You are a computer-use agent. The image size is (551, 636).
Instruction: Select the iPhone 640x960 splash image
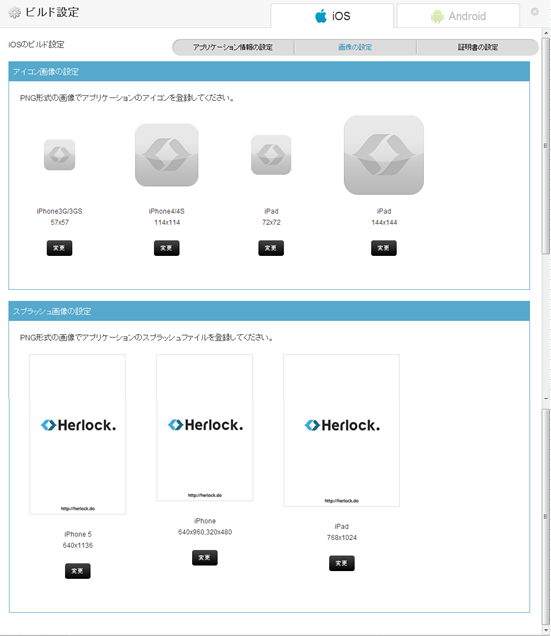tap(204, 428)
